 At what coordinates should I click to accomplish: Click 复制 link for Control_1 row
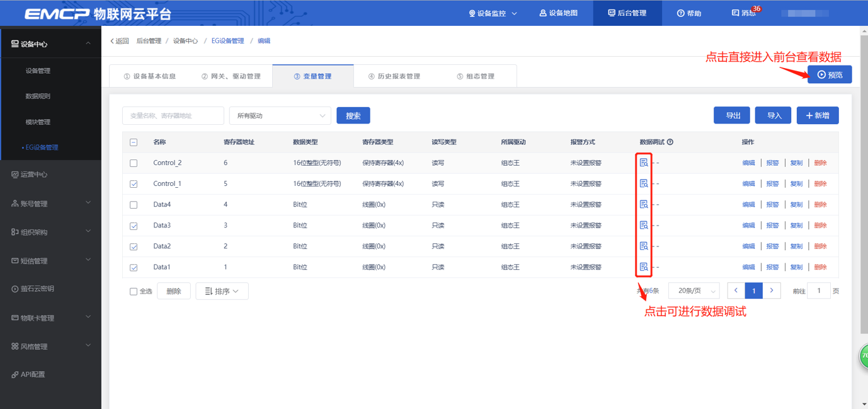pyautogui.click(x=796, y=184)
